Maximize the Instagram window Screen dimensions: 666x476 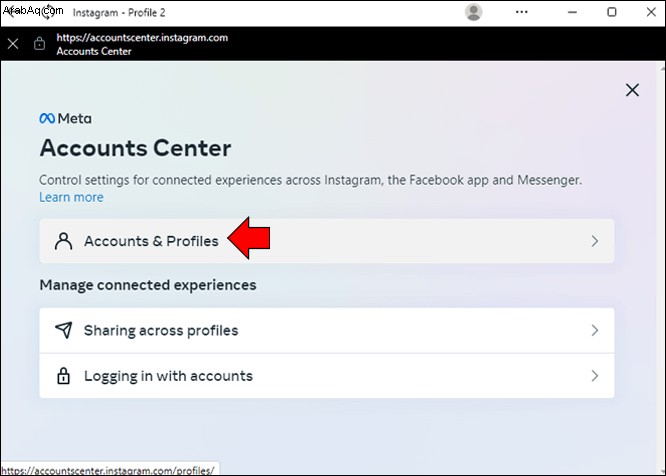[x=612, y=12]
